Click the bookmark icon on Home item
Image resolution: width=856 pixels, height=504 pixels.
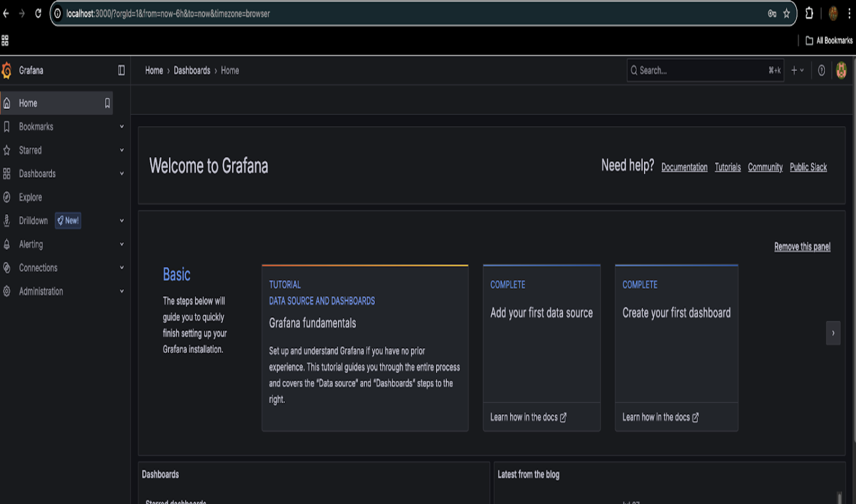click(x=107, y=103)
